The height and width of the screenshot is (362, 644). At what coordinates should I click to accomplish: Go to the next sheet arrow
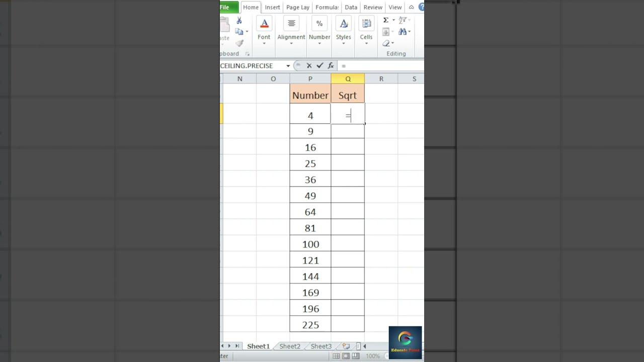[x=230, y=346]
